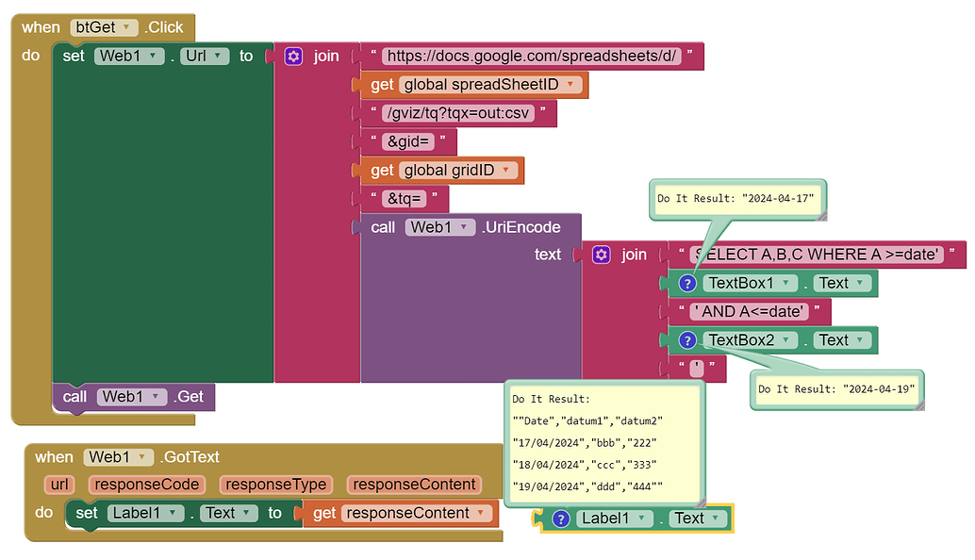975x560 pixels.
Task: Open the global spreadSheetID variable dropdown
Action: click(573, 85)
